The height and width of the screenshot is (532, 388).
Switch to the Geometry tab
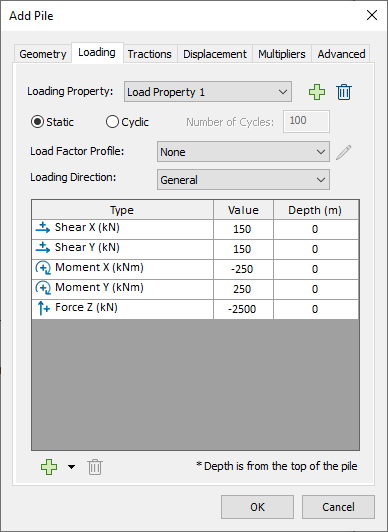(43, 54)
